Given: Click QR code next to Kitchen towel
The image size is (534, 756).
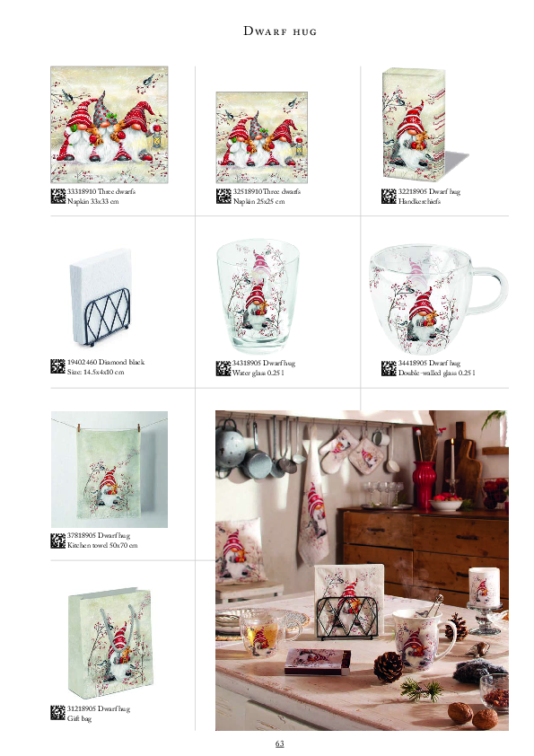Looking at the screenshot, I should coord(57,541).
